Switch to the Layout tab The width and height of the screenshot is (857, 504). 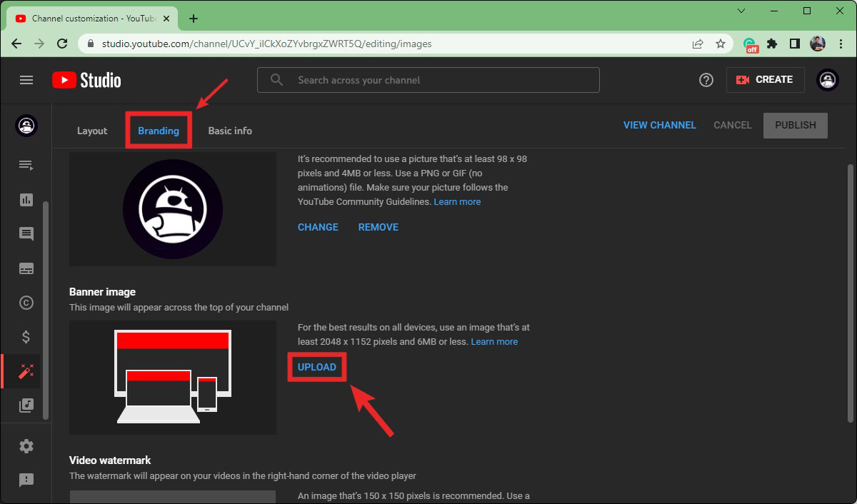click(x=92, y=131)
